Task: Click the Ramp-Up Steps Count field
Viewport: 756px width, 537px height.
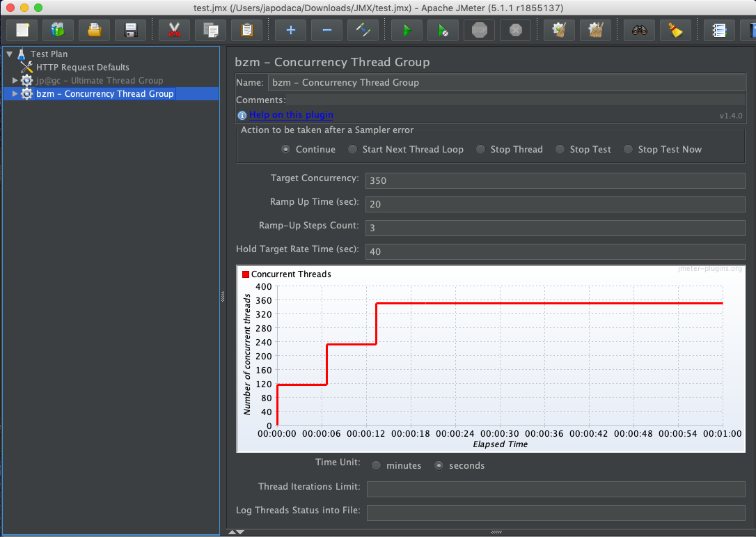Action: 556,228
